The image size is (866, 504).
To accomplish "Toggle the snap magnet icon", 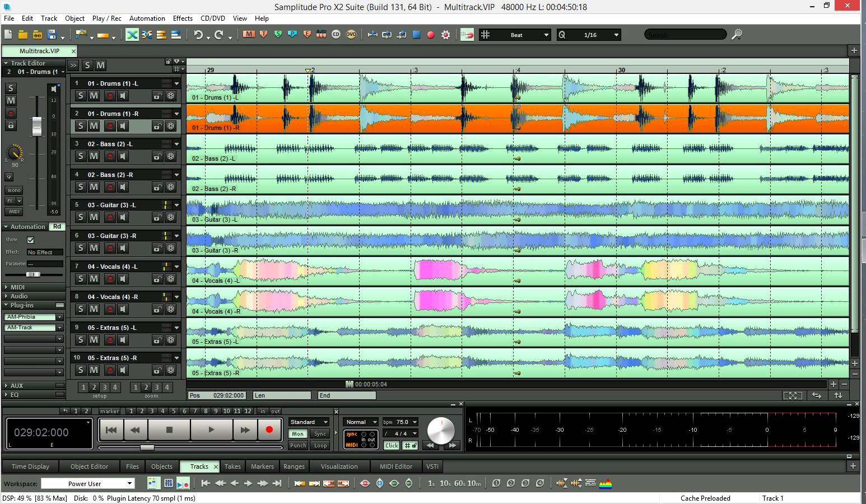I will pyautogui.click(x=467, y=35).
